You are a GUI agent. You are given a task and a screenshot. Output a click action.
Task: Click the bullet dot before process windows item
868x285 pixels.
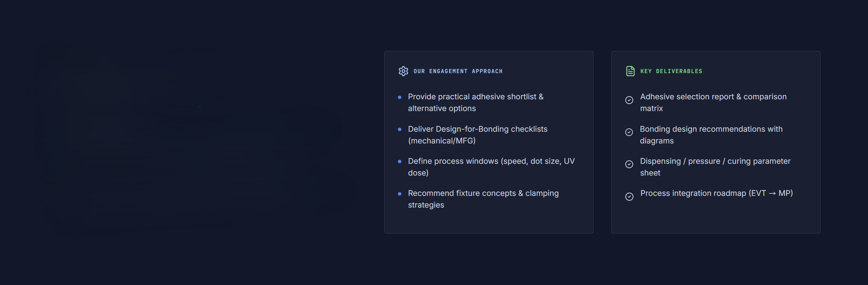pyautogui.click(x=399, y=162)
